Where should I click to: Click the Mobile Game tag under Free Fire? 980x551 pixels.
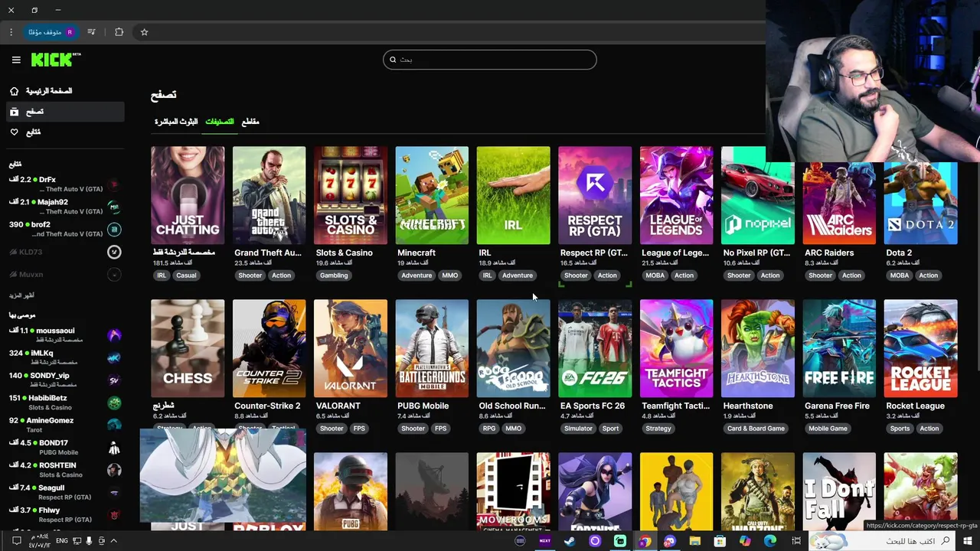coord(828,429)
